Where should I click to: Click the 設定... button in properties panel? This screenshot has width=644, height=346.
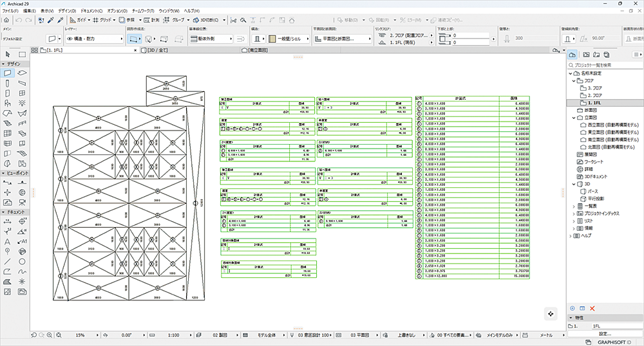pos(604,334)
